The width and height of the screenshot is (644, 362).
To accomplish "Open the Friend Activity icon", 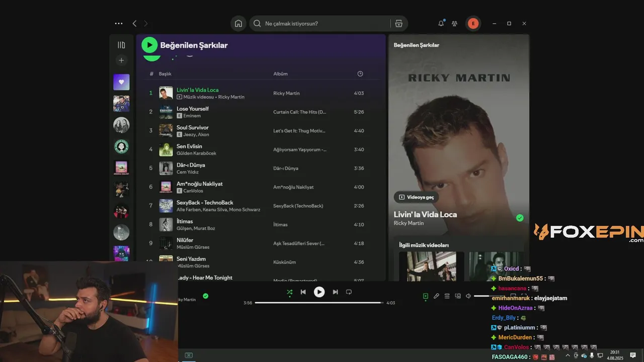I will [454, 24].
